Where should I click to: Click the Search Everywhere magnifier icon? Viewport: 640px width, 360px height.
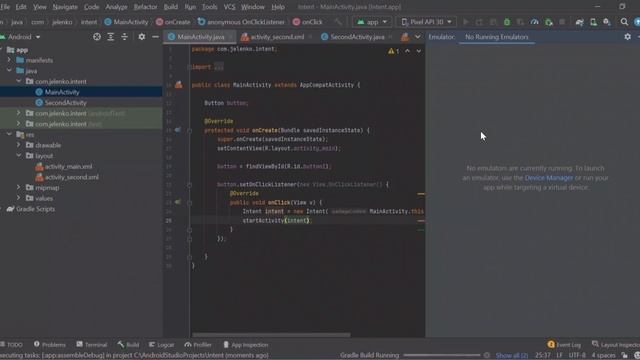pos(624,22)
